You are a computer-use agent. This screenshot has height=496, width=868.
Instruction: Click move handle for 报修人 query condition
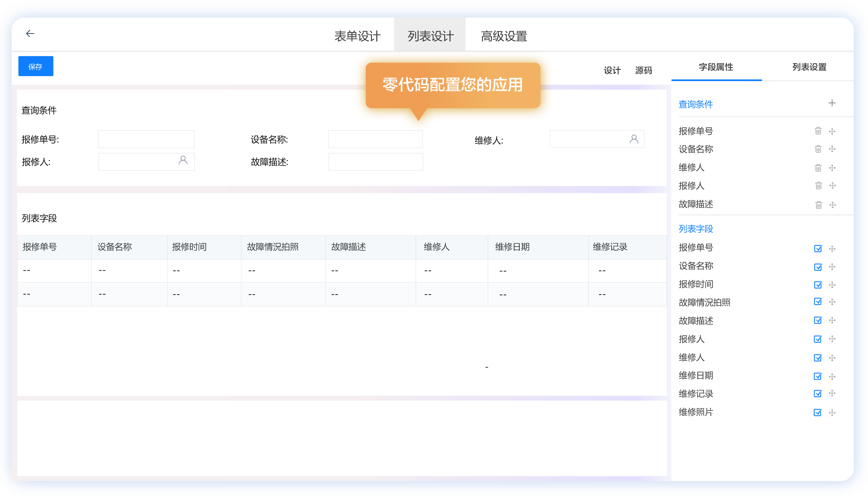click(x=832, y=185)
